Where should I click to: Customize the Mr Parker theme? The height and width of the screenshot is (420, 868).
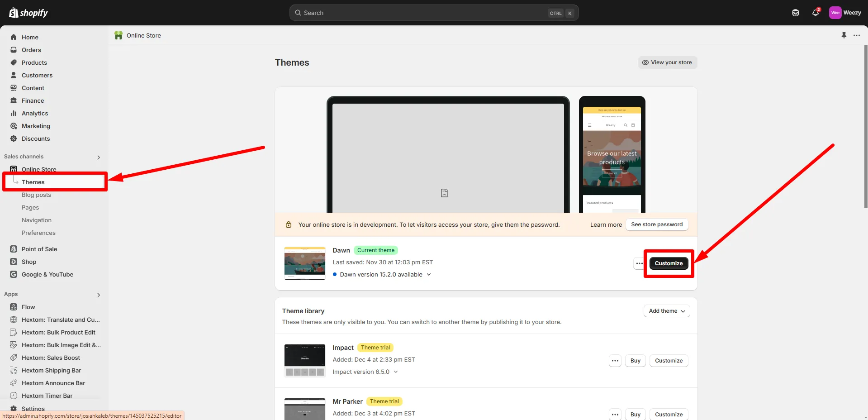(x=669, y=415)
